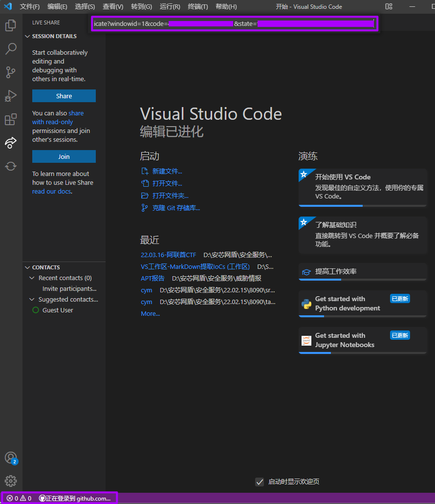Click the blue Share button
Image resolution: width=435 pixels, height=504 pixels.
[x=64, y=96]
